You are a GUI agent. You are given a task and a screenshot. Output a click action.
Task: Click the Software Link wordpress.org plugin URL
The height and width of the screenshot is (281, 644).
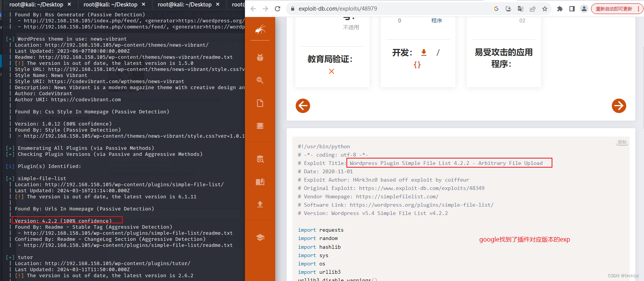pyautogui.click(x=422, y=205)
